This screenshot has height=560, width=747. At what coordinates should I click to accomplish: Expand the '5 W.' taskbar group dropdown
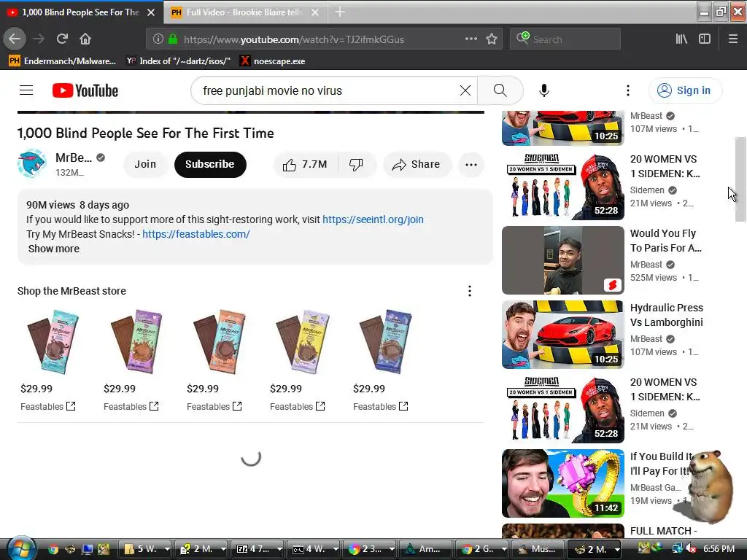click(x=167, y=549)
